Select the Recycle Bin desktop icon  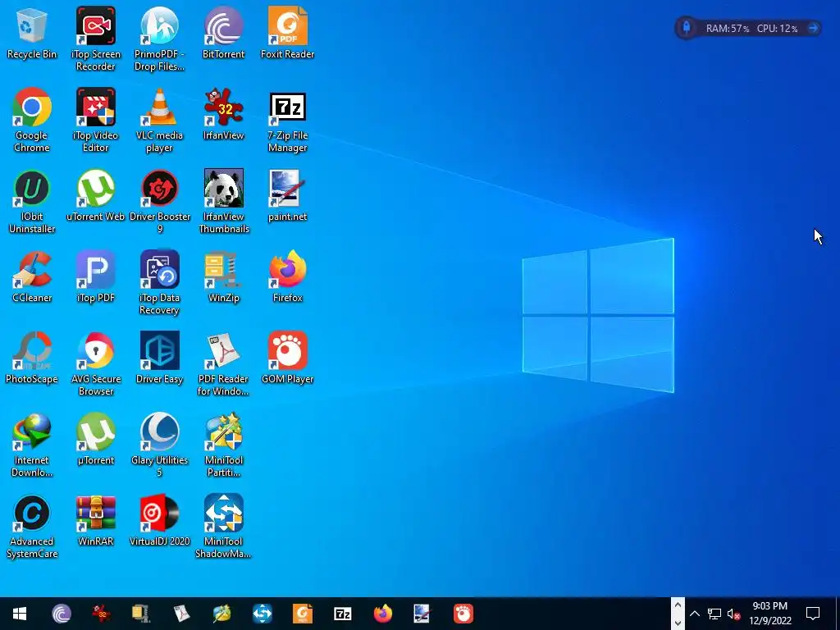(32, 33)
